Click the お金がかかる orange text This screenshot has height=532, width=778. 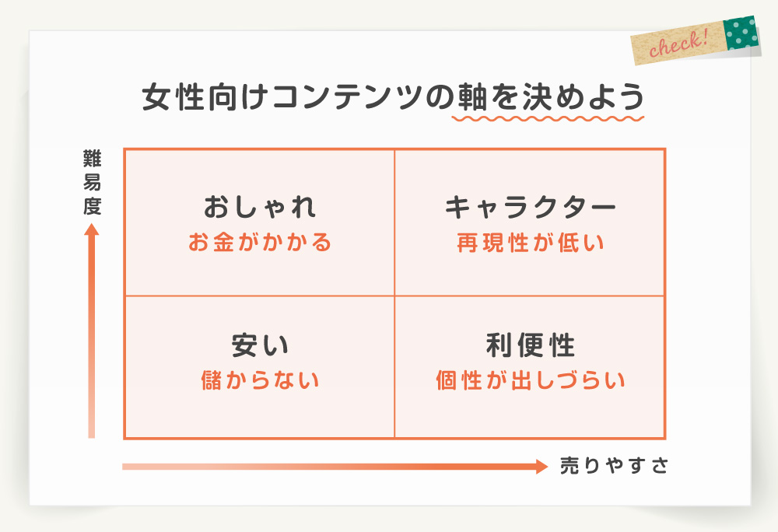pos(260,243)
